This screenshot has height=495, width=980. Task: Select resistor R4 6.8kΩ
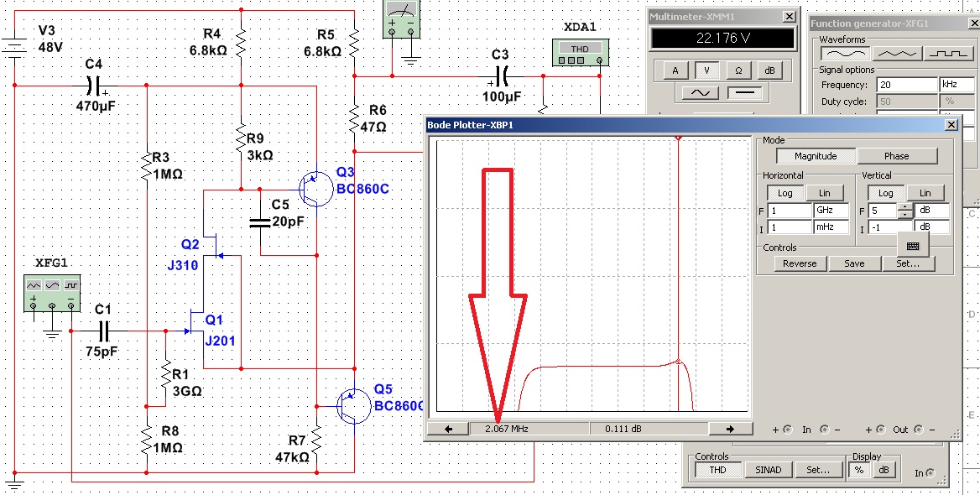[x=241, y=43]
